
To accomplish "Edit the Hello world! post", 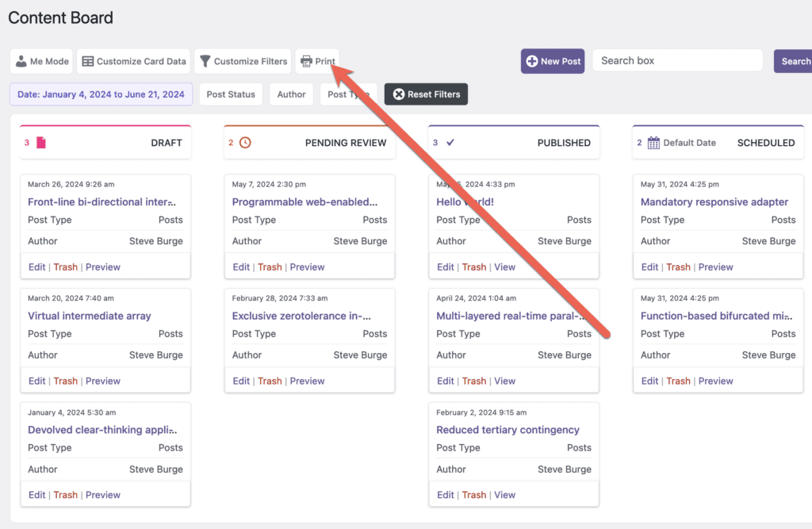I will [445, 266].
